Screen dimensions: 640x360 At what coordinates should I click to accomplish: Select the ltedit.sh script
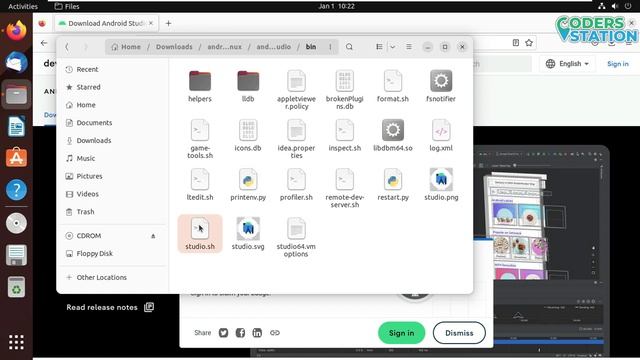tap(200, 184)
